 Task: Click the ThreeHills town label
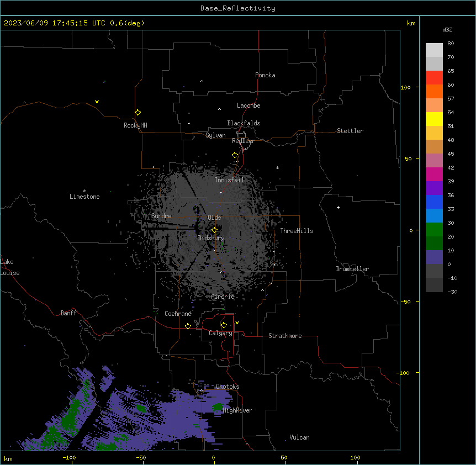297,231
